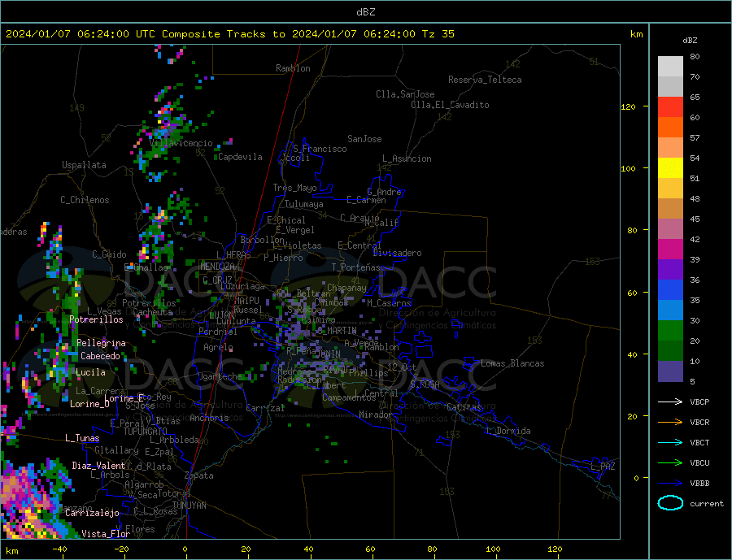Viewport: 732px width, 560px height.
Task: Click the Zapata place label
Action: pos(199,475)
